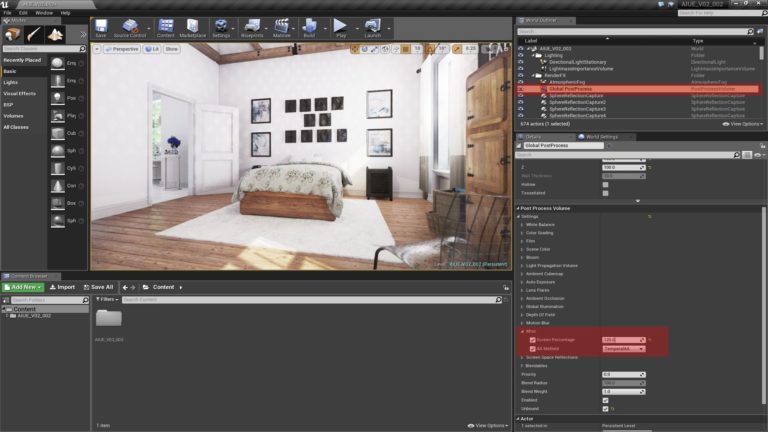The width and height of the screenshot is (768, 432).
Task: Click the Content Browser lock icon
Action: [x=505, y=288]
